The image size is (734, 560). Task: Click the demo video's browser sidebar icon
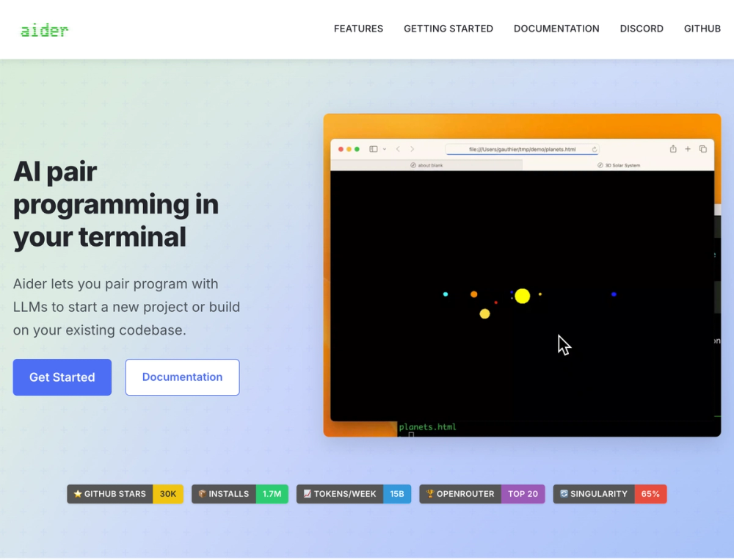373,149
